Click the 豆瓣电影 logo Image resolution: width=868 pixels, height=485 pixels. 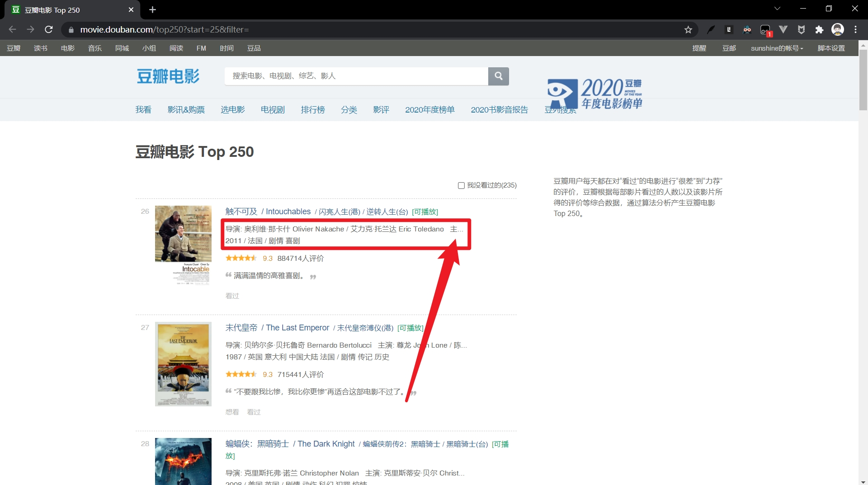(168, 76)
